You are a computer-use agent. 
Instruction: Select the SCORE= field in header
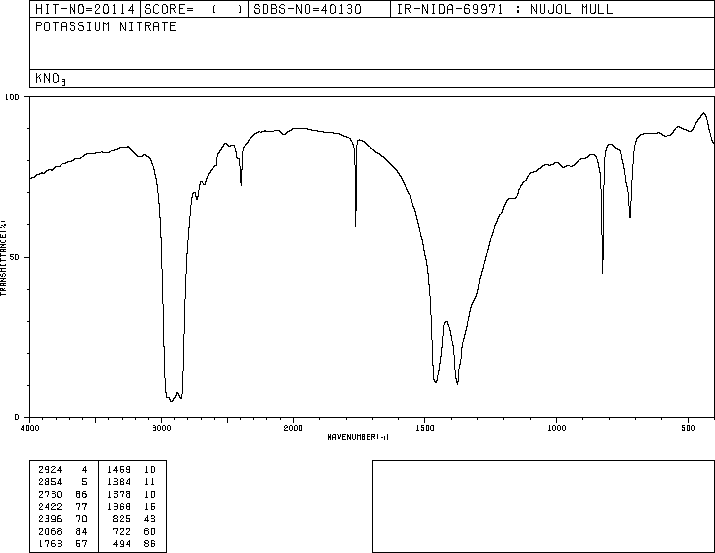tap(193, 9)
